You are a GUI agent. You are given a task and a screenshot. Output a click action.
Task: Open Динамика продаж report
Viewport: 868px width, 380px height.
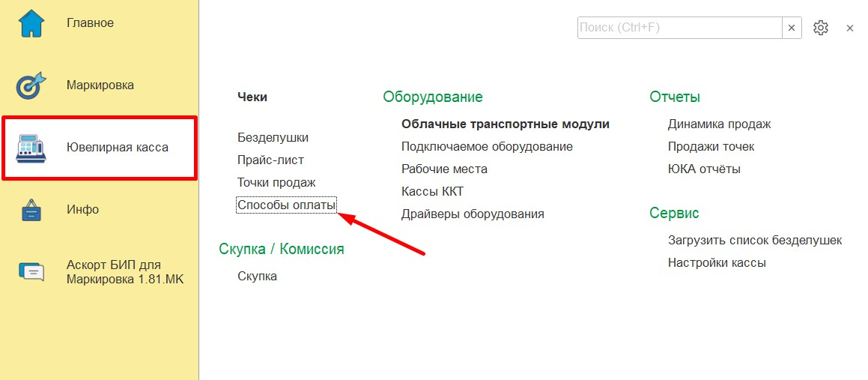pyautogui.click(x=720, y=124)
